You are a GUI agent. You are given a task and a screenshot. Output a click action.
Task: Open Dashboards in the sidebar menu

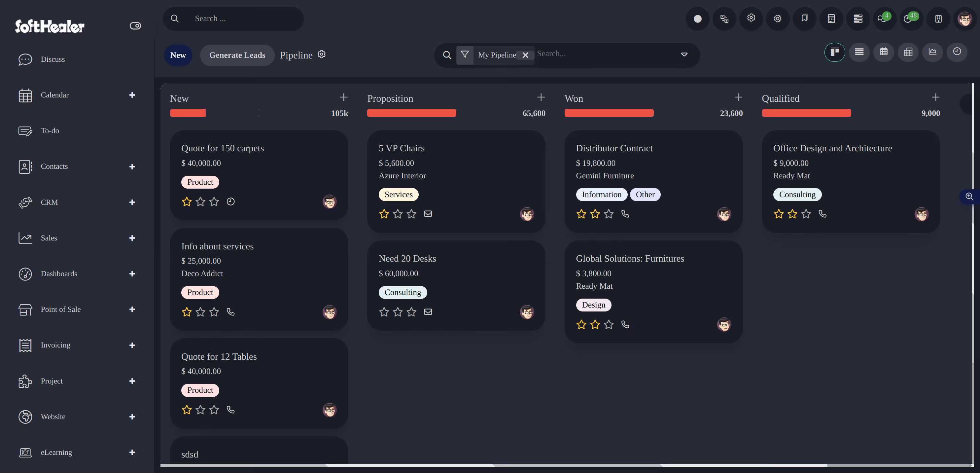point(58,274)
